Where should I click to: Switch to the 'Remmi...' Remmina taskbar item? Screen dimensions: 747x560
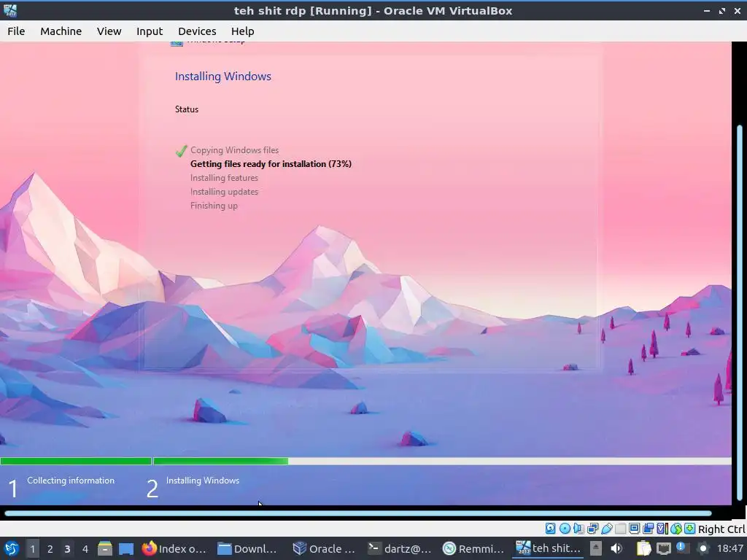(473, 548)
